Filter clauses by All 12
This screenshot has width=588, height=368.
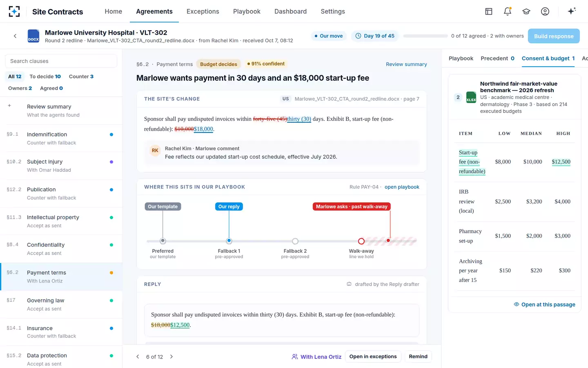(x=15, y=76)
